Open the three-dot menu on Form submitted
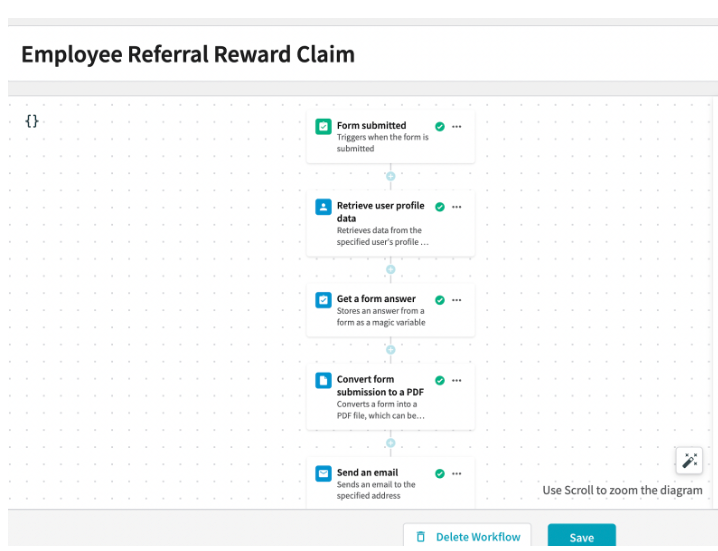This screenshot has height=551, width=718. (x=457, y=126)
